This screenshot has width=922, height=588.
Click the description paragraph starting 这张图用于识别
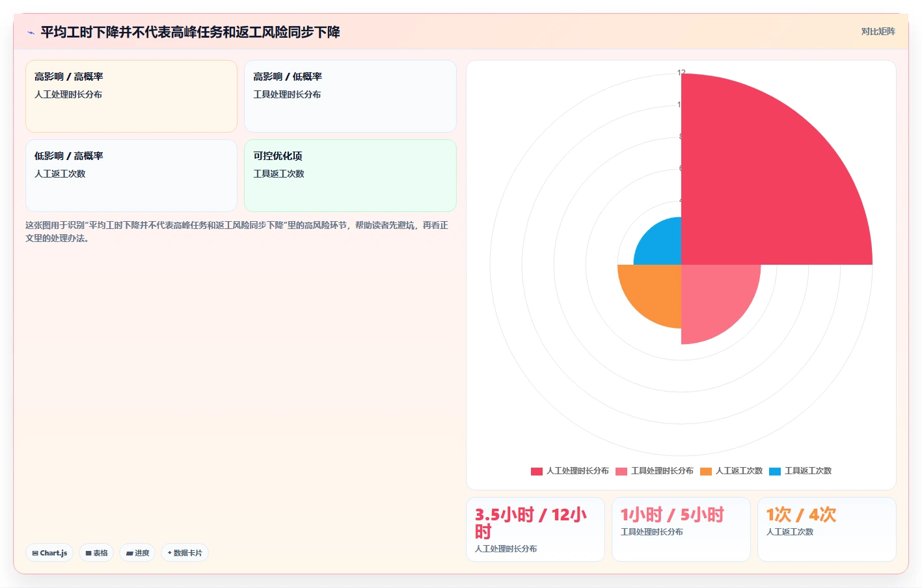click(x=237, y=232)
